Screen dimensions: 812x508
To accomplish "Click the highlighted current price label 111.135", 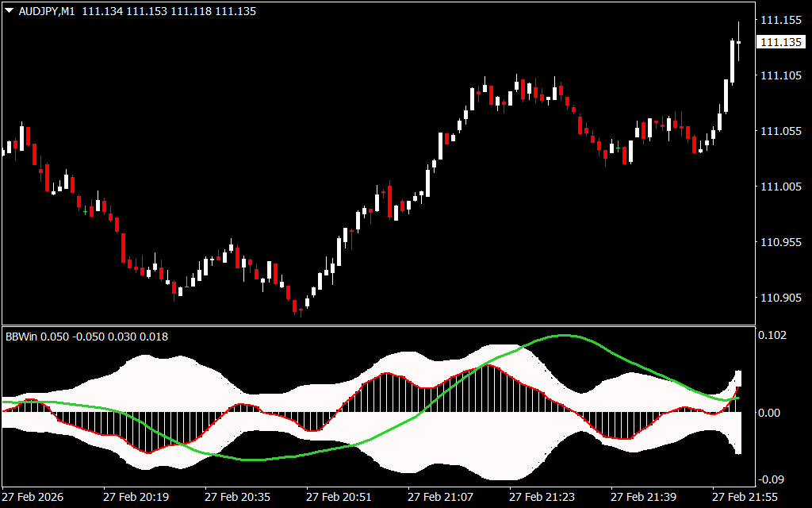I will pyautogui.click(x=780, y=42).
